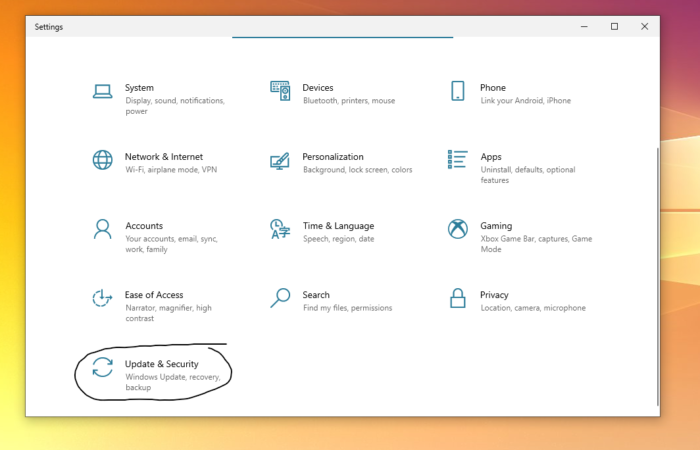The width and height of the screenshot is (700, 450).
Task: Click 'Link your Android, iPhone' text
Action: (525, 101)
